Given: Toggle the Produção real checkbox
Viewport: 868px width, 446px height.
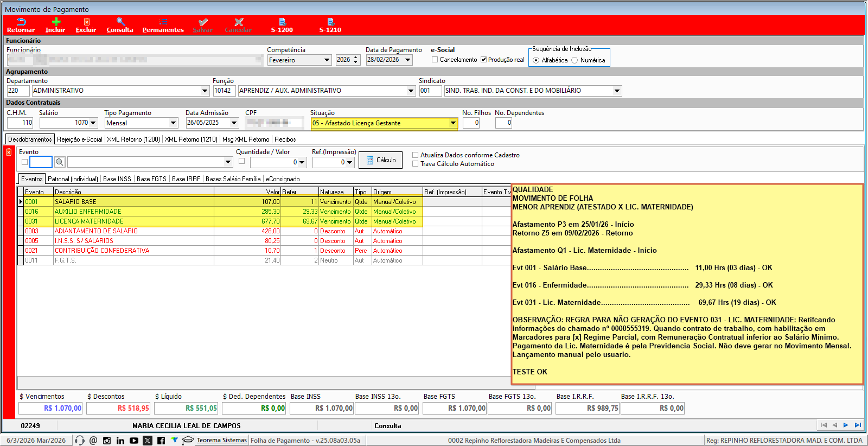Looking at the screenshot, I should pos(483,60).
